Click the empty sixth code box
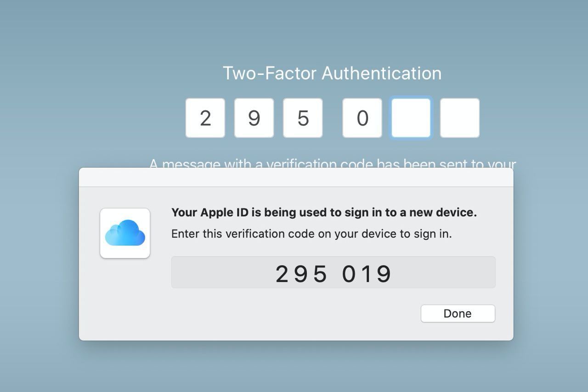 [460, 118]
